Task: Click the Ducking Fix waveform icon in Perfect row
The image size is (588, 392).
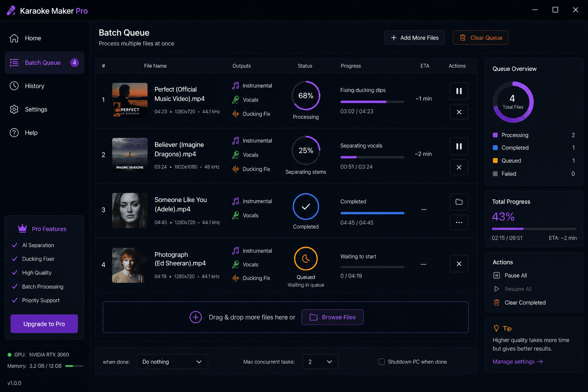Action: (235, 114)
